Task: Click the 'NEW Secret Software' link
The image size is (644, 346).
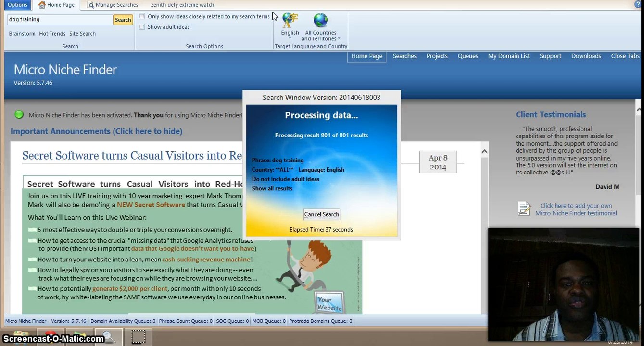Action: click(x=151, y=205)
